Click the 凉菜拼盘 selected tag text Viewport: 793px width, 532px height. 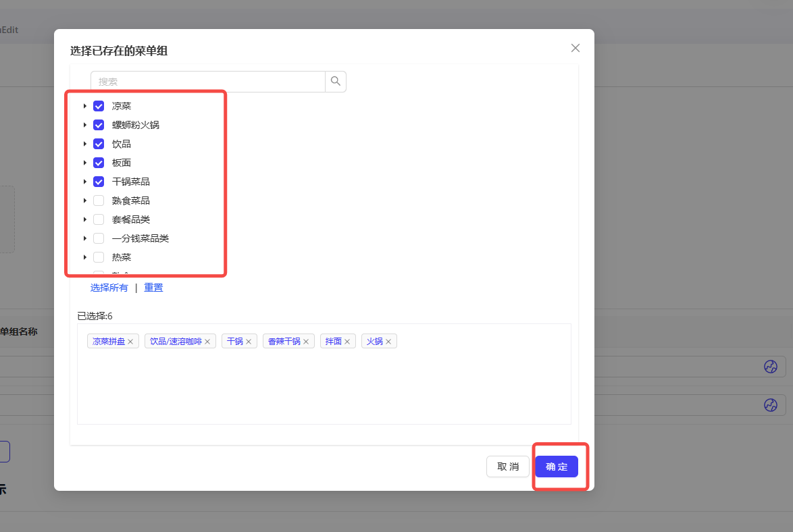pos(109,342)
